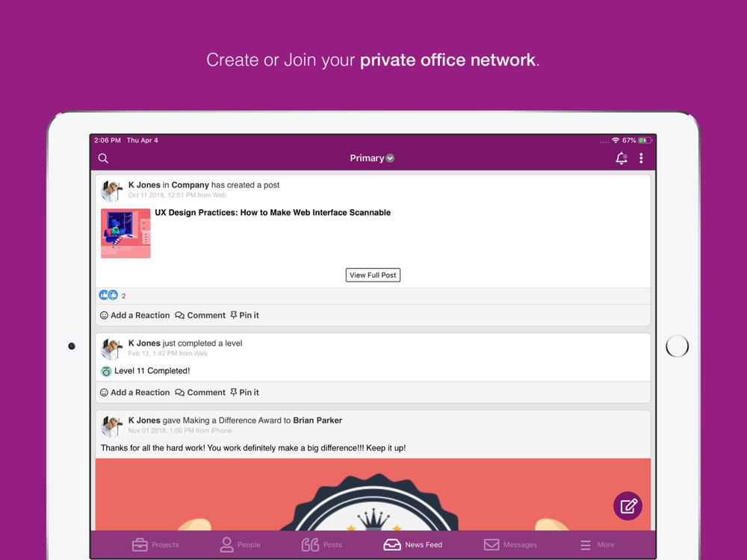The height and width of the screenshot is (560, 747).
Task: Click Company group link in first post
Action: coord(190,185)
